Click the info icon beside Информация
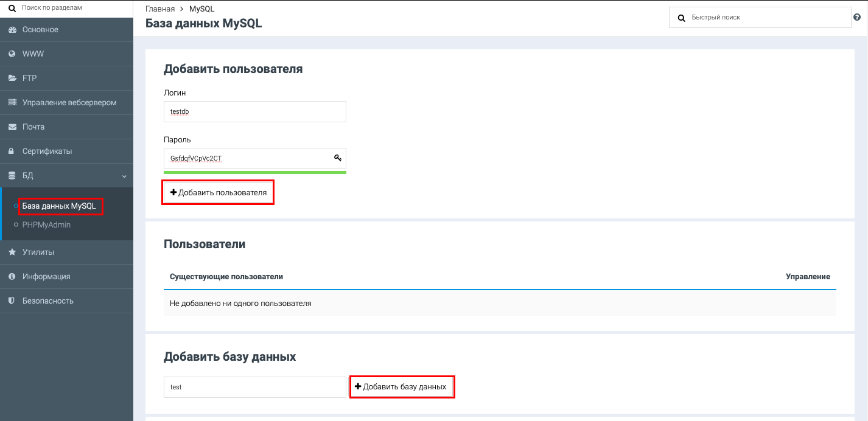The height and width of the screenshot is (421, 868). point(12,276)
